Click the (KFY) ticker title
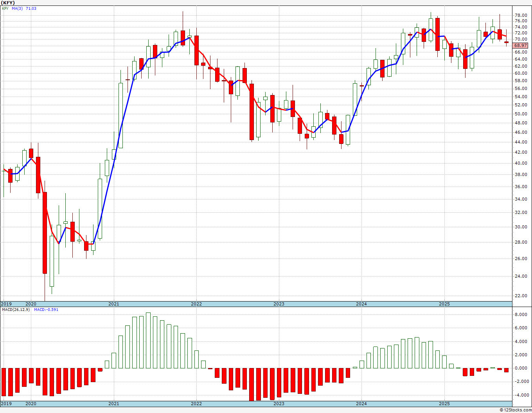The image size is (532, 413). (x=9, y=3)
